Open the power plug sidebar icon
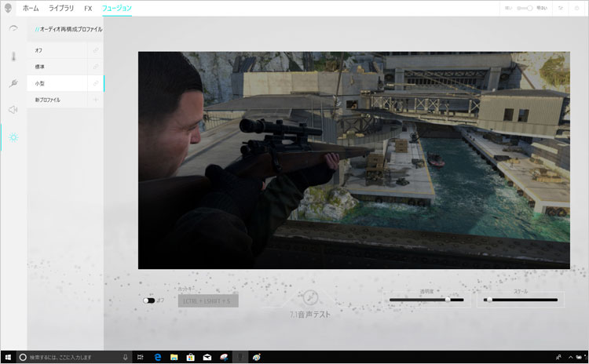The image size is (589, 364). [13, 83]
